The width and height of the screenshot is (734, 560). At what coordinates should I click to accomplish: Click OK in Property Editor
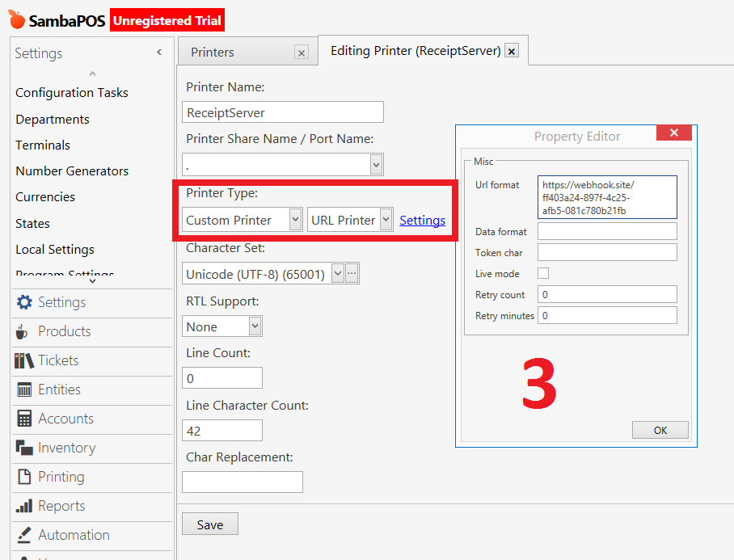tap(660, 430)
